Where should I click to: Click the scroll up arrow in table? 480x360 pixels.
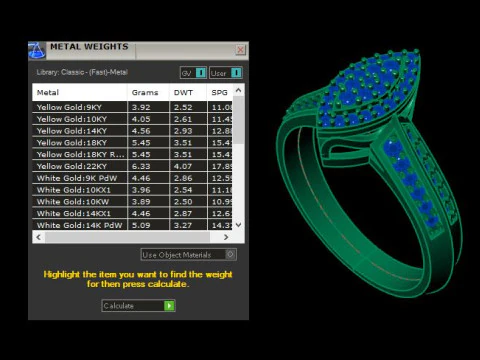pos(238,90)
